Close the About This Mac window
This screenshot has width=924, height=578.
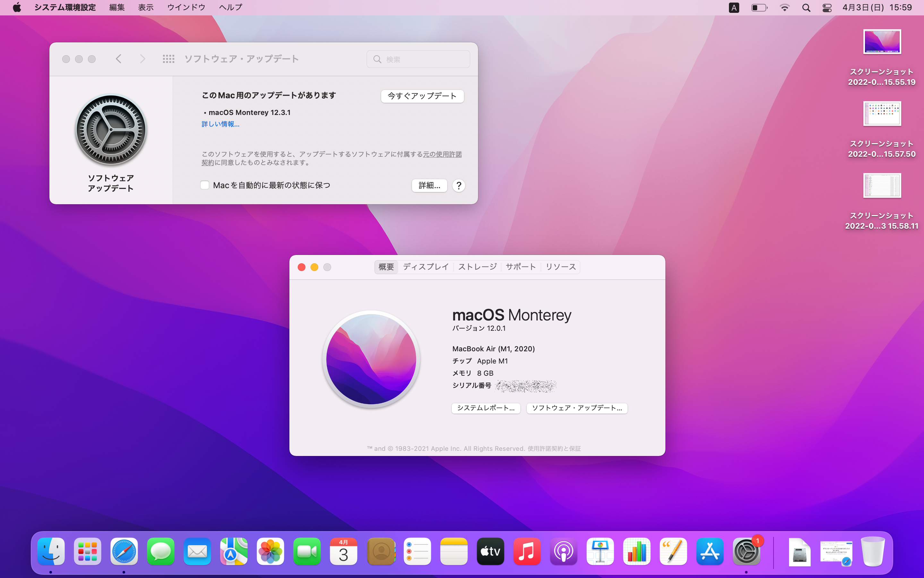pos(302,267)
